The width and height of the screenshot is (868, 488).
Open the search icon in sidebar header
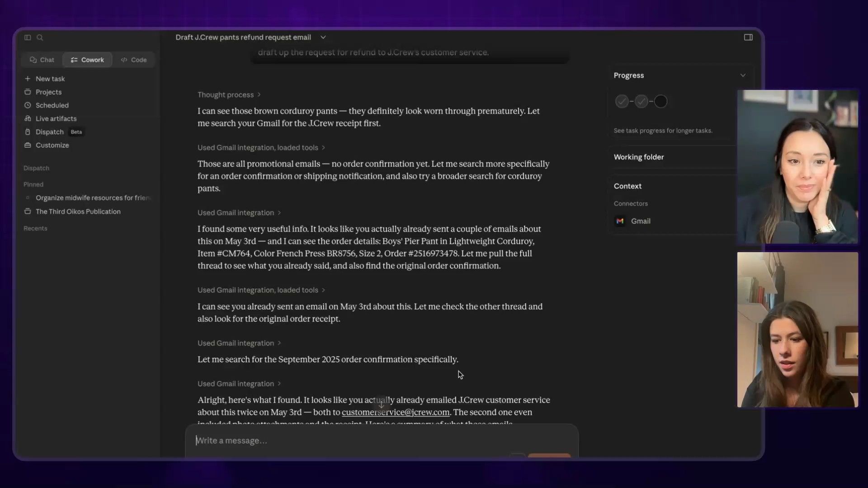tap(40, 38)
